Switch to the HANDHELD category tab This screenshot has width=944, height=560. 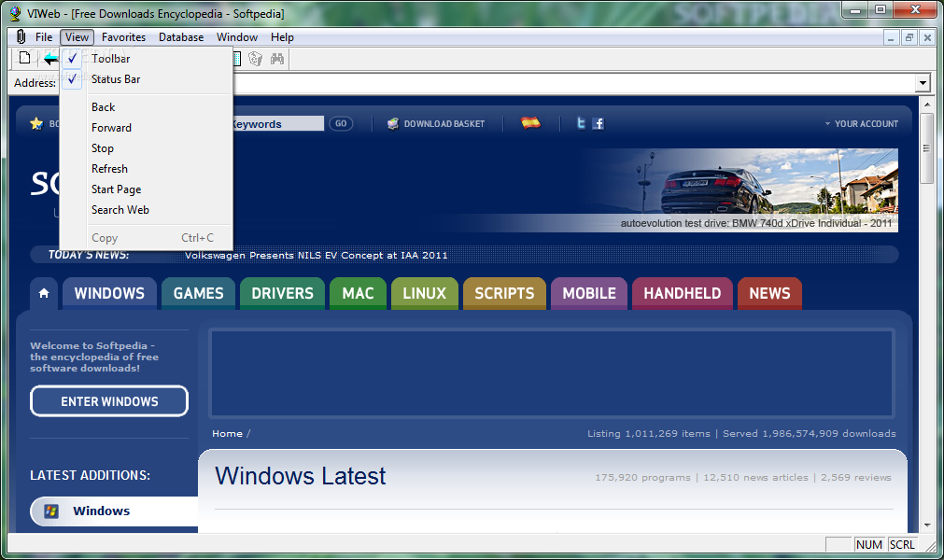tap(683, 294)
